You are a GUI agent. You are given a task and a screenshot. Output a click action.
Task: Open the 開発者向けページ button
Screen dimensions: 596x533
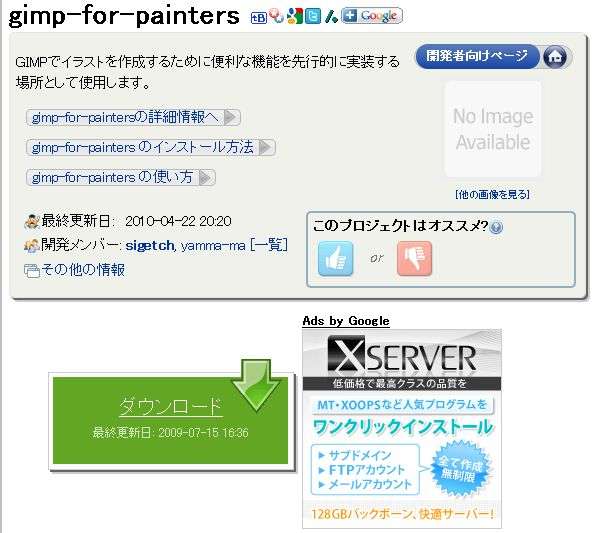click(x=477, y=56)
